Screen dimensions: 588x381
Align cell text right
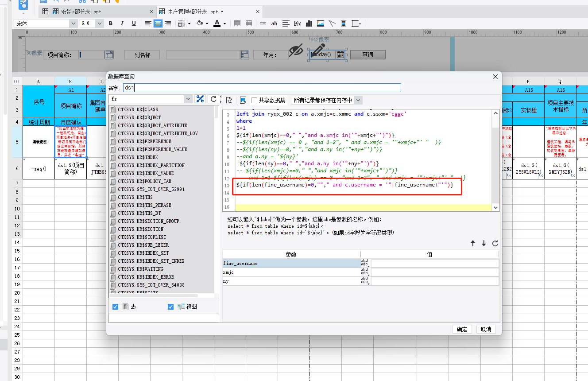tap(168, 23)
